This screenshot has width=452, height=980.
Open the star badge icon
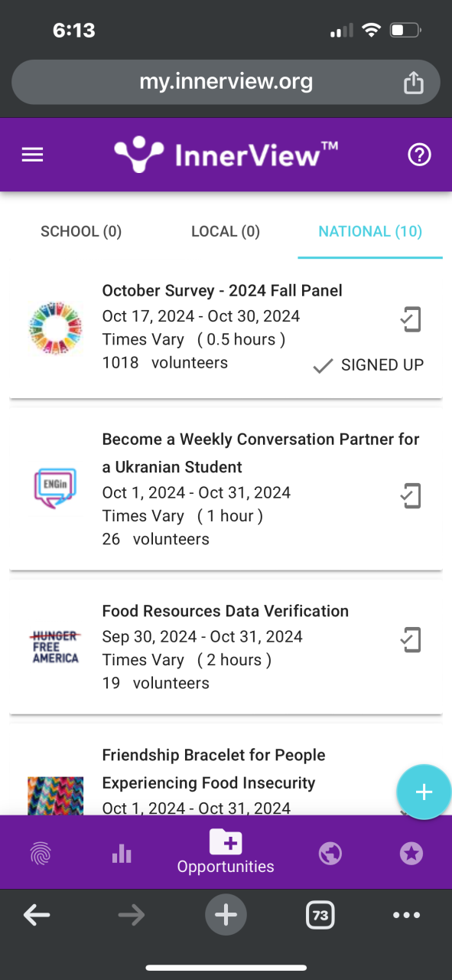coord(411,854)
